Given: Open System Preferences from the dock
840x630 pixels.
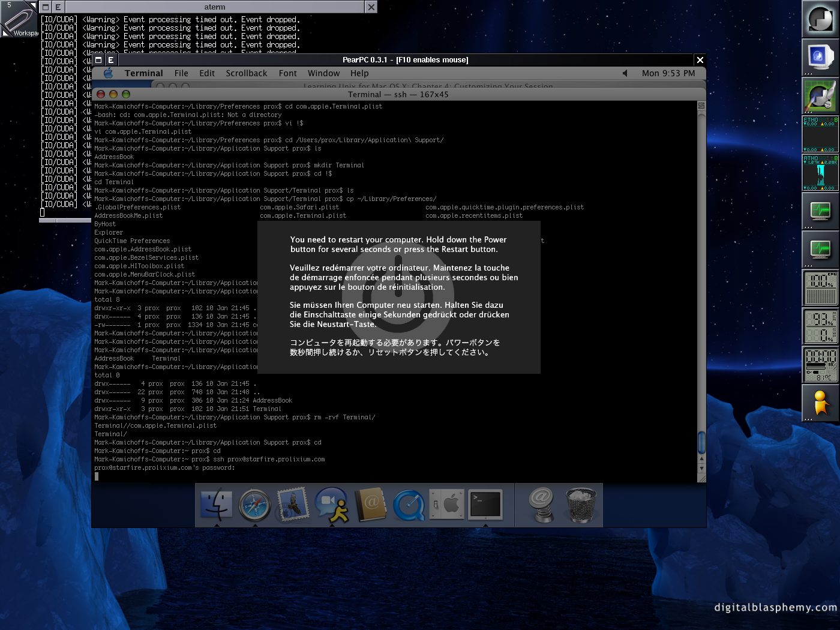Looking at the screenshot, I should point(447,504).
